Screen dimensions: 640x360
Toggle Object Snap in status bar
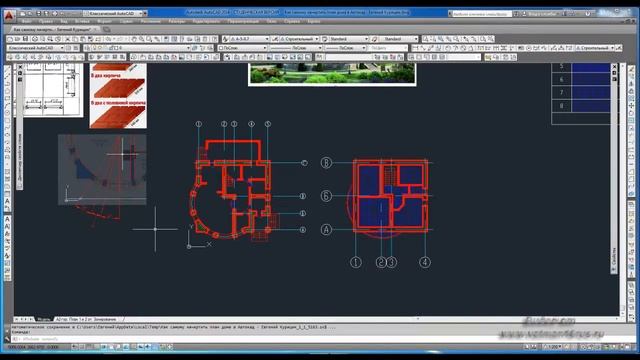pyautogui.click(x=111, y=347)
